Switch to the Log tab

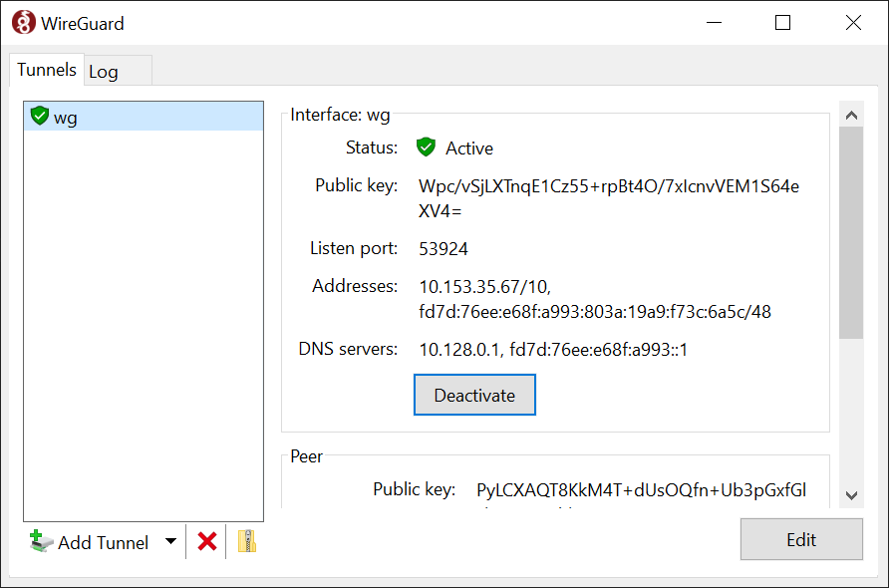click(x=103, y=70)
